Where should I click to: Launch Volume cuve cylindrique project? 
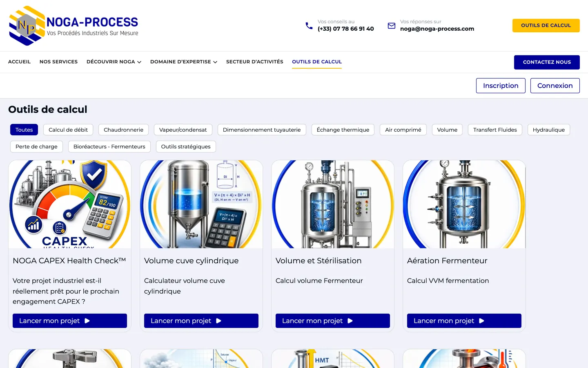click(x=201, y=321)
